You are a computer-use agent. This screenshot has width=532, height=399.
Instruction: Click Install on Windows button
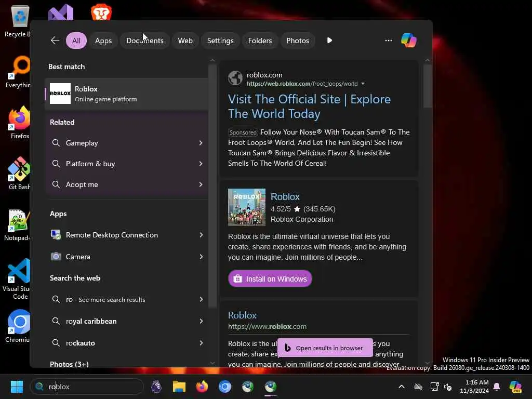[x=270, y=278]
